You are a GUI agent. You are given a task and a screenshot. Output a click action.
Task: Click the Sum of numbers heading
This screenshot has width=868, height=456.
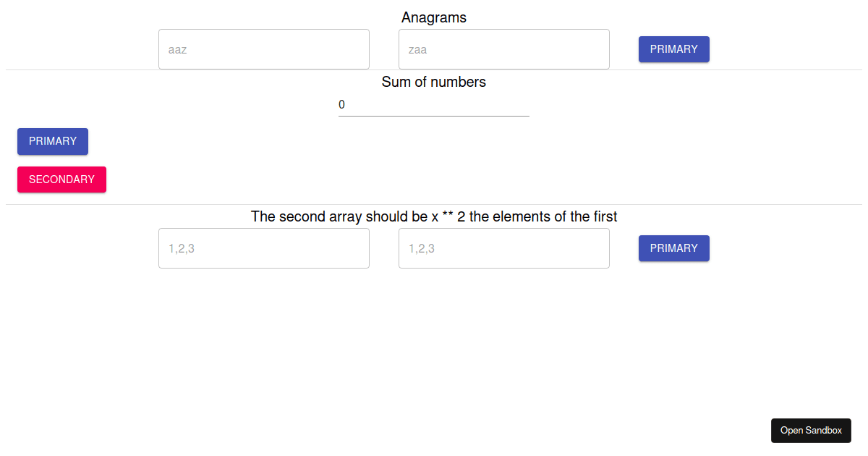click(433, 82)
